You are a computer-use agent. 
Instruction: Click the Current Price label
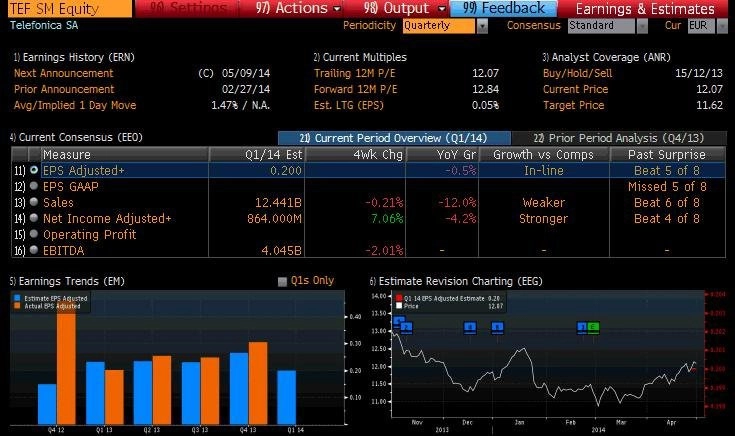click(x=575, y=89)
